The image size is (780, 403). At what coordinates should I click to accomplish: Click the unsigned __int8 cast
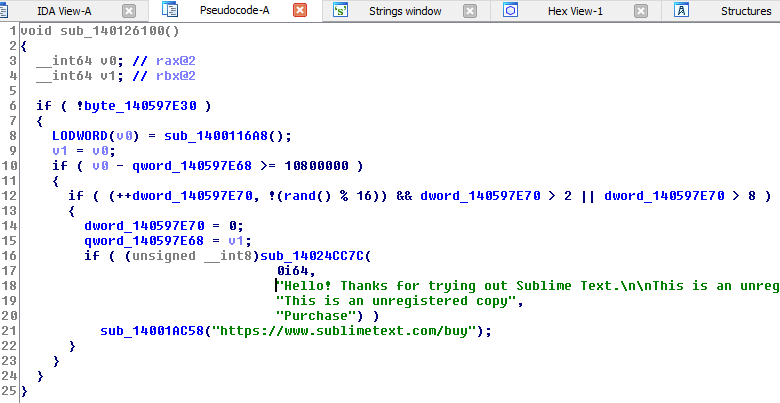click(x=192, y=255)
